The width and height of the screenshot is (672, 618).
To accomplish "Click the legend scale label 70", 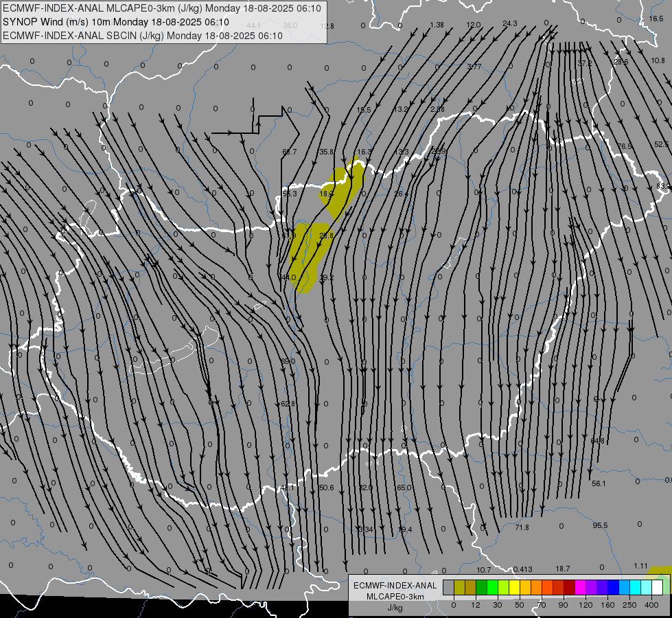I will [542, 605].
